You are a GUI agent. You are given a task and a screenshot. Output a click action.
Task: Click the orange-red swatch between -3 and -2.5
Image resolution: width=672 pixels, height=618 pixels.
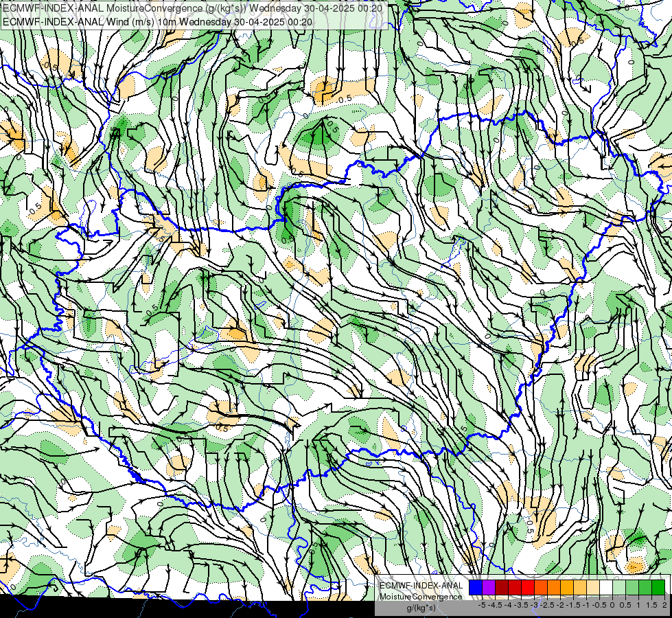click(541, 587)
